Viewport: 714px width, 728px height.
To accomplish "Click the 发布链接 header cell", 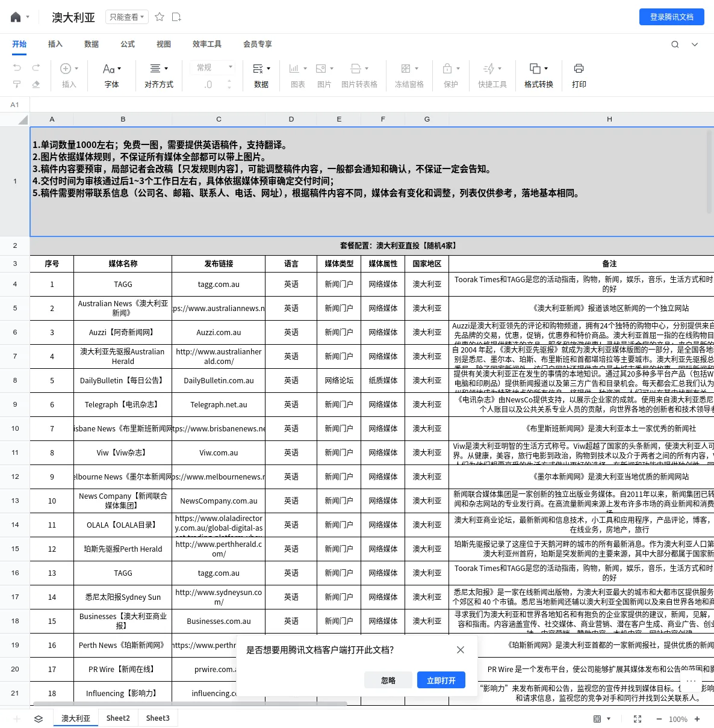I will tap(219, 264).
